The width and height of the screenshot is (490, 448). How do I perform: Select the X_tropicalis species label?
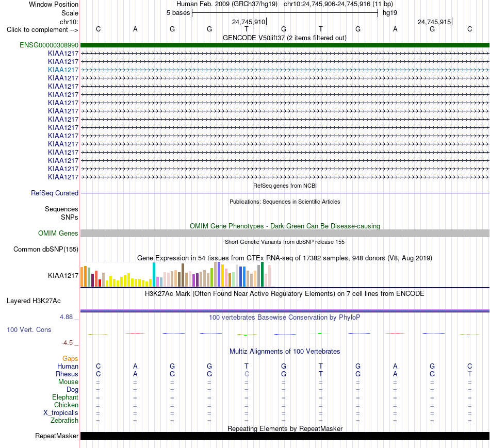[x=61, y=413]
